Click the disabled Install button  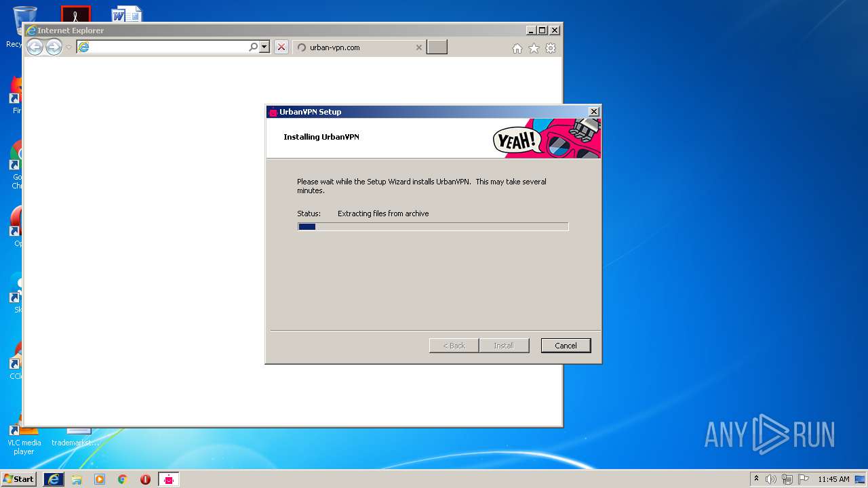(x=504, y=346)
